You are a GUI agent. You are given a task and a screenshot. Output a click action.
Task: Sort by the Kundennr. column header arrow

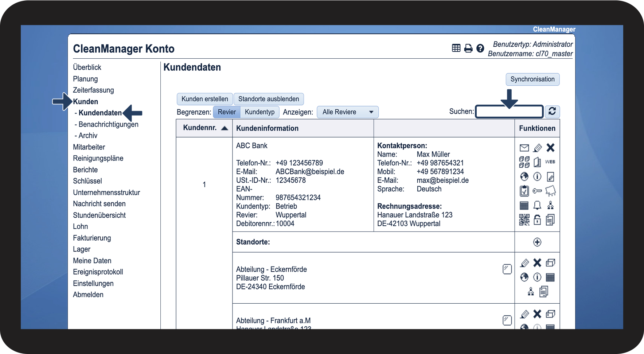click(225, 128)
